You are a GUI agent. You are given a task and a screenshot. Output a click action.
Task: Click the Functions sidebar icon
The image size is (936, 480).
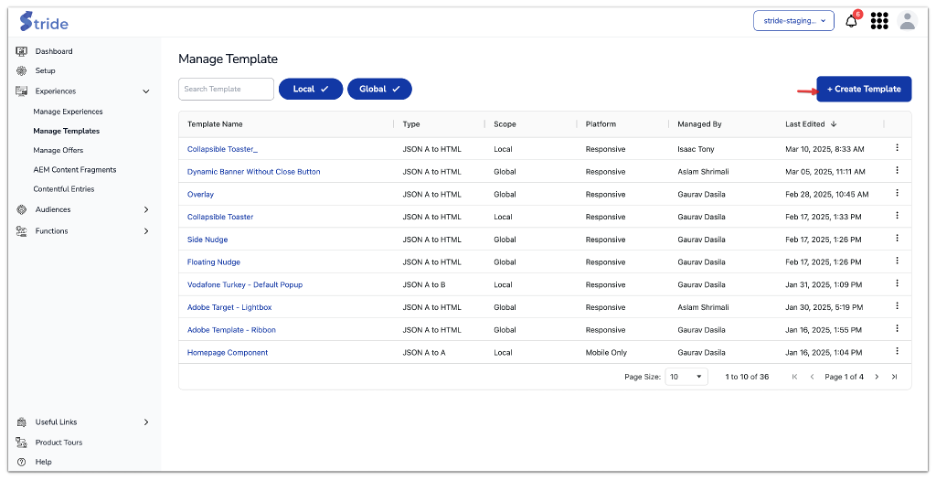(x=21, y=231)
